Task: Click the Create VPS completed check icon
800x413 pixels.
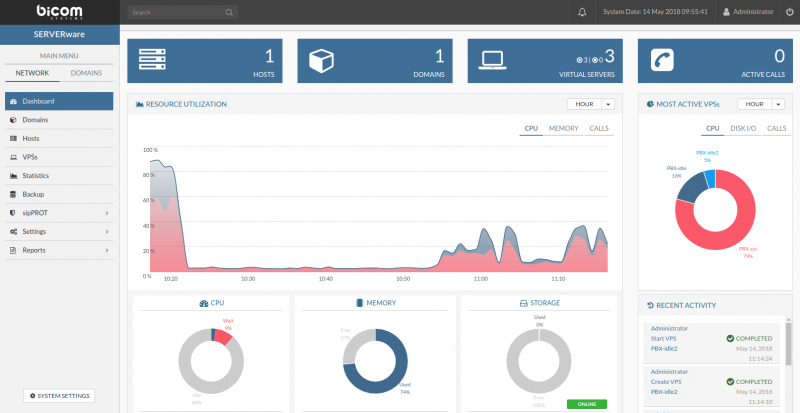Action: pos(730,381)
